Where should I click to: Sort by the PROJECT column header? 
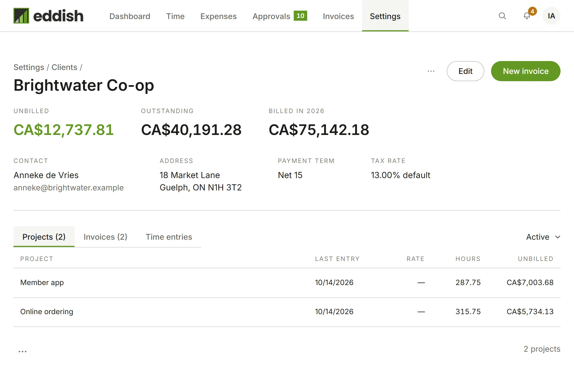[37, 259]
